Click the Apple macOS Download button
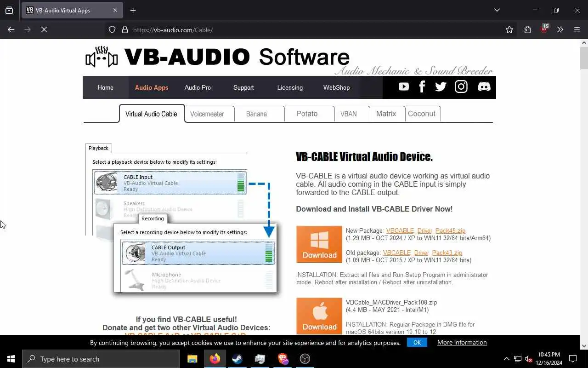This screenshot has height=368, width=588. [319, 316]
